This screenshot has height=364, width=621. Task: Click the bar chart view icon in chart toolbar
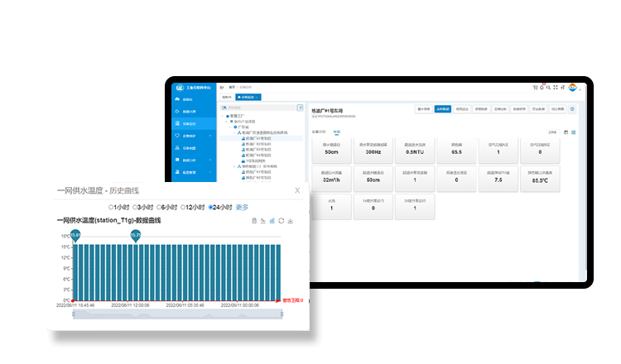tap(272, 221)
